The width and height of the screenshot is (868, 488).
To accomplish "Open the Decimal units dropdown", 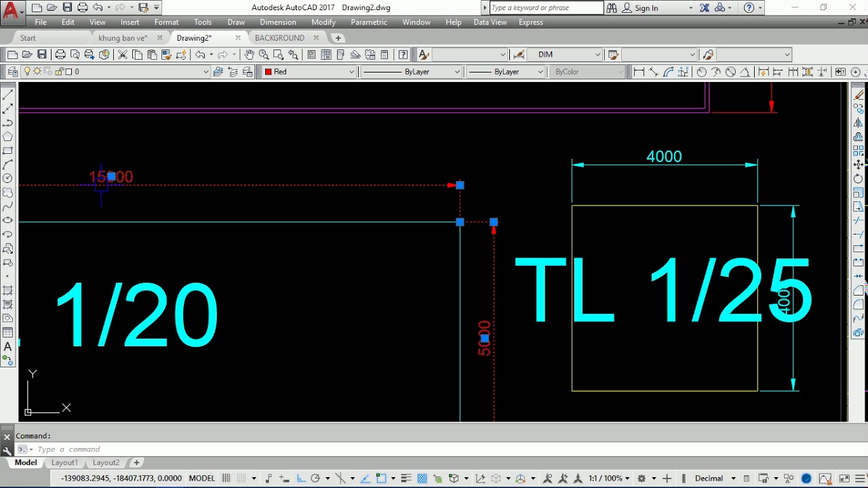I will pyautogui.click(x=714, y=479).
